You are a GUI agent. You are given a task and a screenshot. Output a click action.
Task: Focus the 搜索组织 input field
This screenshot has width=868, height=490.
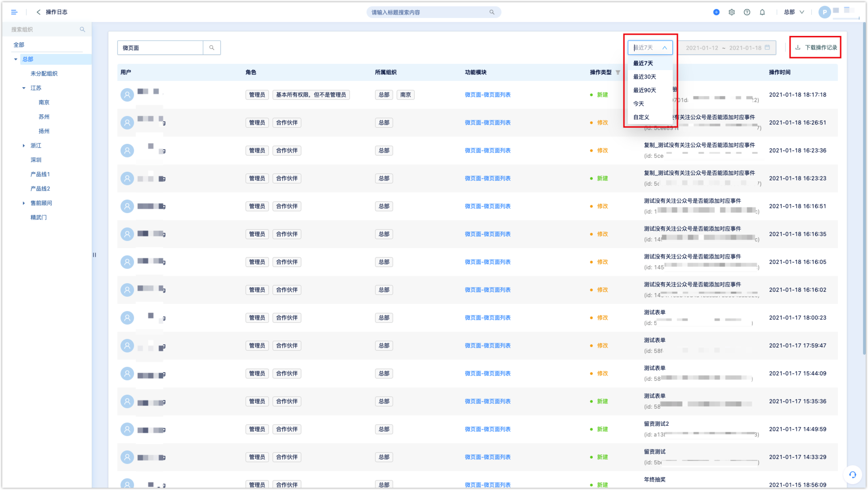[x=44, y=29]
